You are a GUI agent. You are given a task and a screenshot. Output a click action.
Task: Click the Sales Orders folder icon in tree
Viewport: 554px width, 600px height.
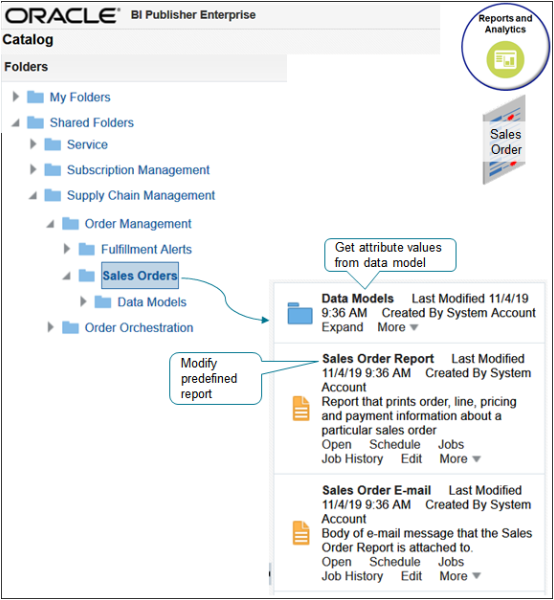[x=86, y=276]
